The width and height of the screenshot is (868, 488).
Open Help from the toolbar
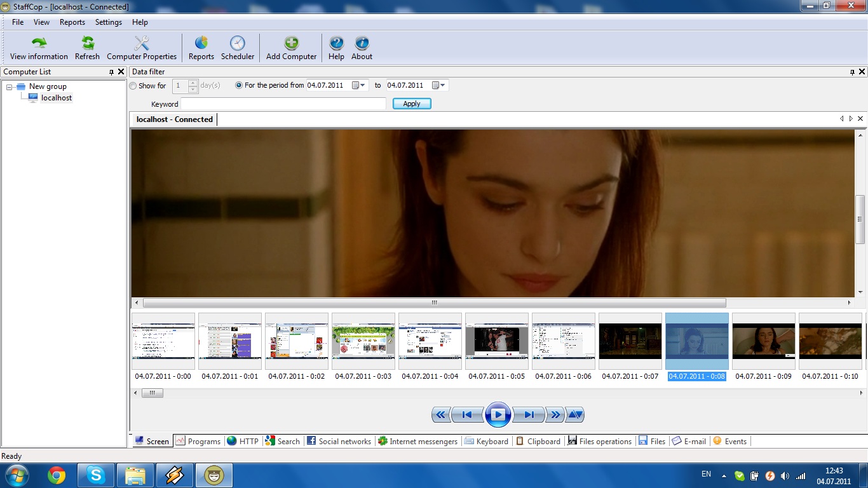pyautogui.click(x=336, y=48)
